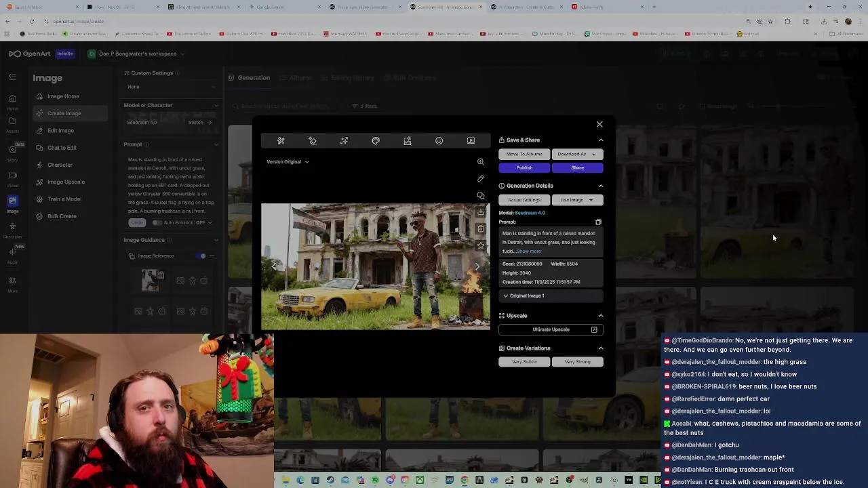
Task: Toggle Auto Enhance switch
Action: click(157, 222)
